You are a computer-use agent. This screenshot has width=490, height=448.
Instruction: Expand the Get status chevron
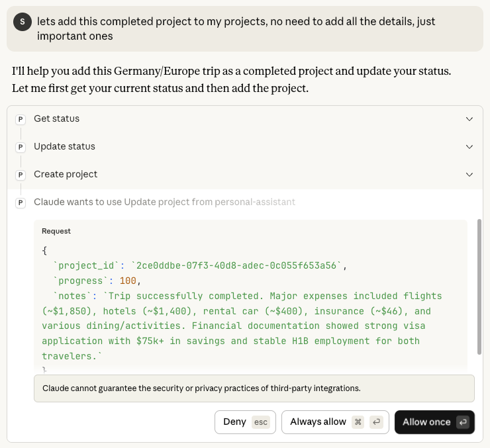click(469, 119)
